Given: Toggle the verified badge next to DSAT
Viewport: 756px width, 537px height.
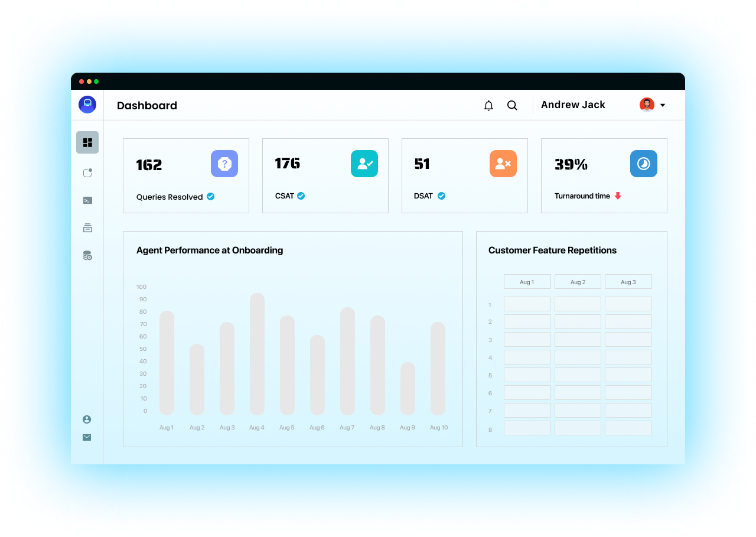Looking at the screenshot, I should [441, 196].
